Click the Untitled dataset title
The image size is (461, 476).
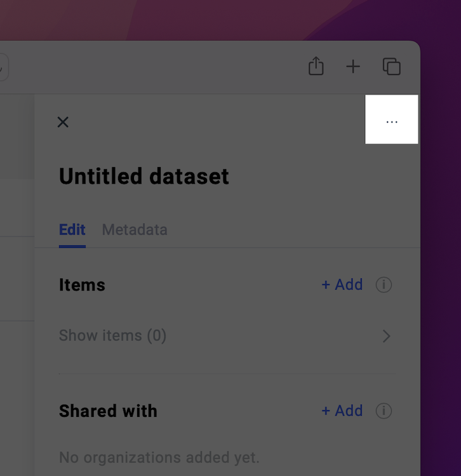(x=144, y=176)
